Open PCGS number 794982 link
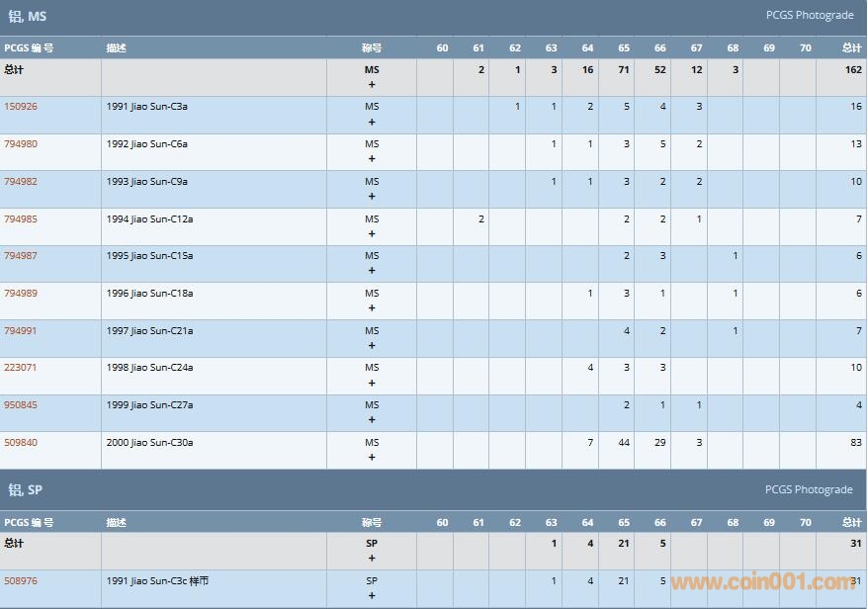 click(21, 182)
